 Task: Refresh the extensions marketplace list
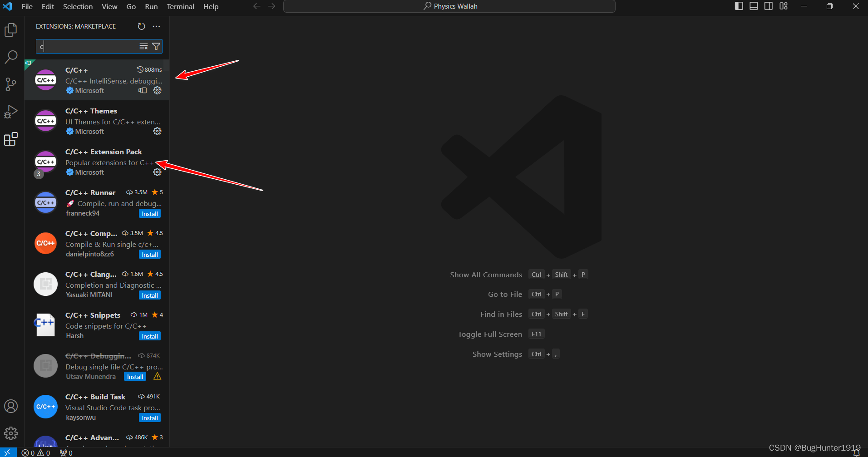click(x=142, y=26)
